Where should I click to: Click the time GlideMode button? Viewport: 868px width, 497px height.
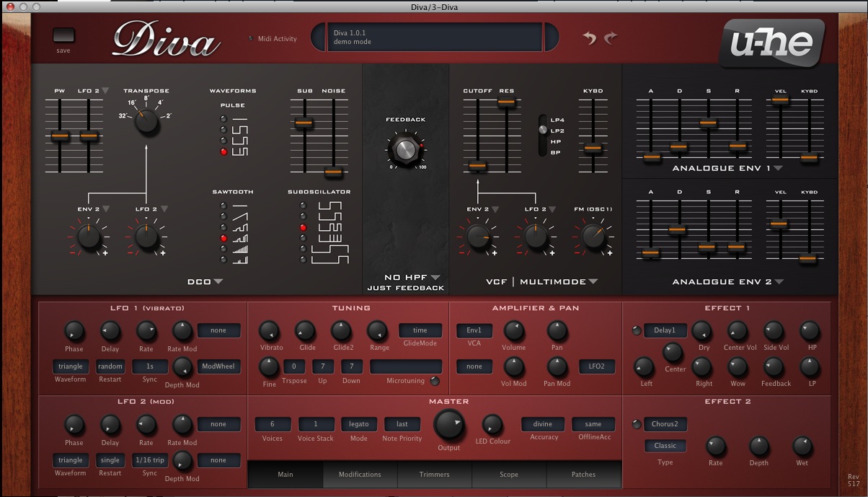click(420, 330)
